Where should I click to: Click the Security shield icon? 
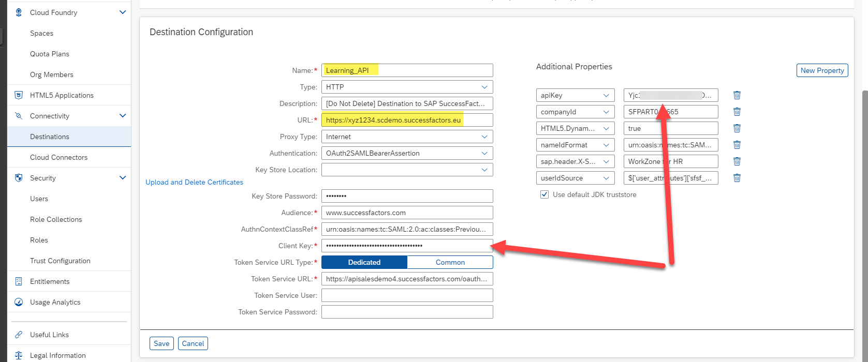click(x=19, y=178)
